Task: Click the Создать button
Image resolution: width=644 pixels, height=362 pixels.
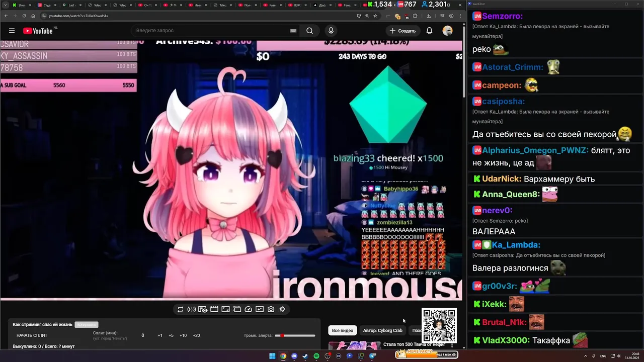Action: click(403, 31)
